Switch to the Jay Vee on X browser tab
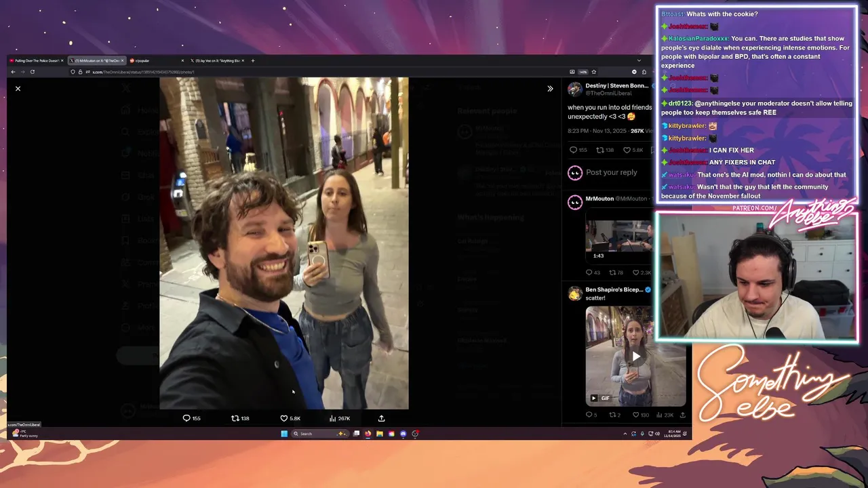This screenshot has height=488, width=868. click(x=216, y=60)
